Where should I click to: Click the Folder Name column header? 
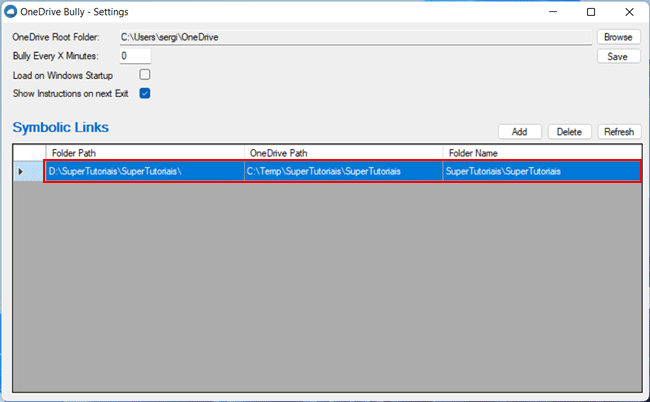pos(541,152)
